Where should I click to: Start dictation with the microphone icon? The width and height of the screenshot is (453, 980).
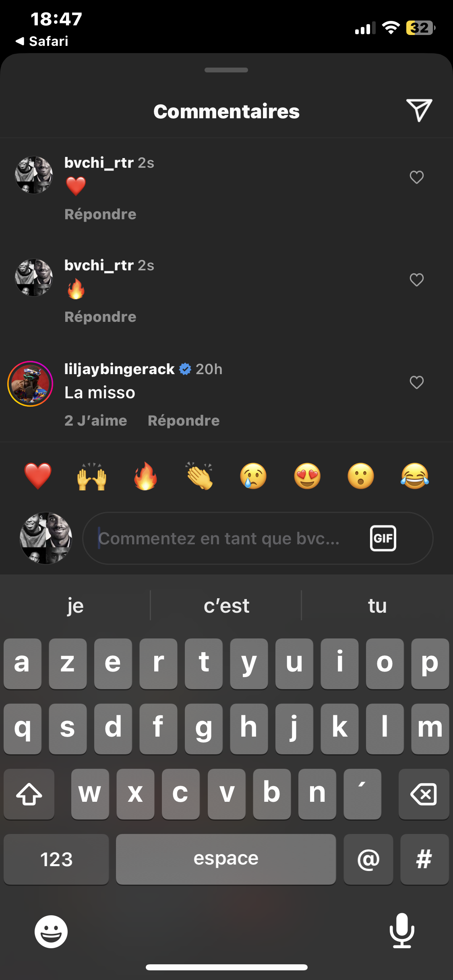(x=402, y=931)
